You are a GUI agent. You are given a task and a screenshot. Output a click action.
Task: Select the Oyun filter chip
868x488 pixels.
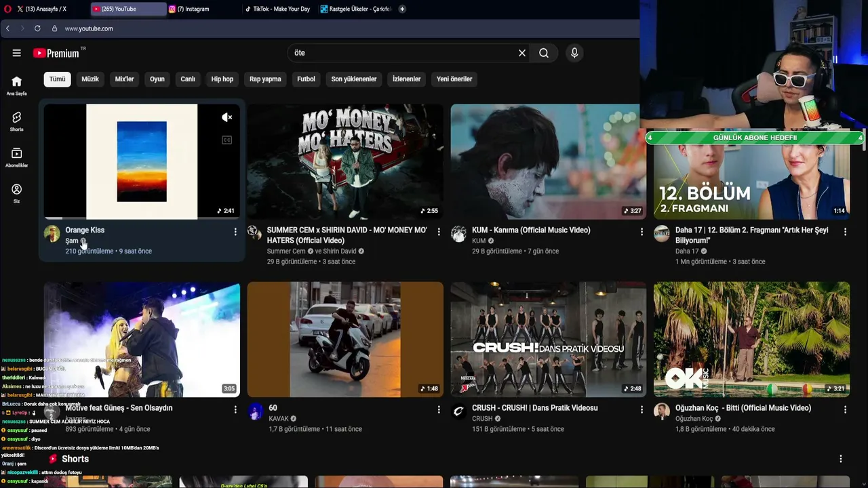157,79
